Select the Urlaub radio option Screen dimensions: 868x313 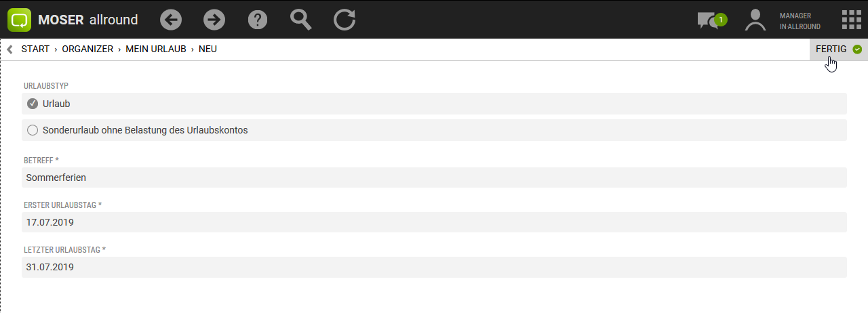[x=33, y=104]
